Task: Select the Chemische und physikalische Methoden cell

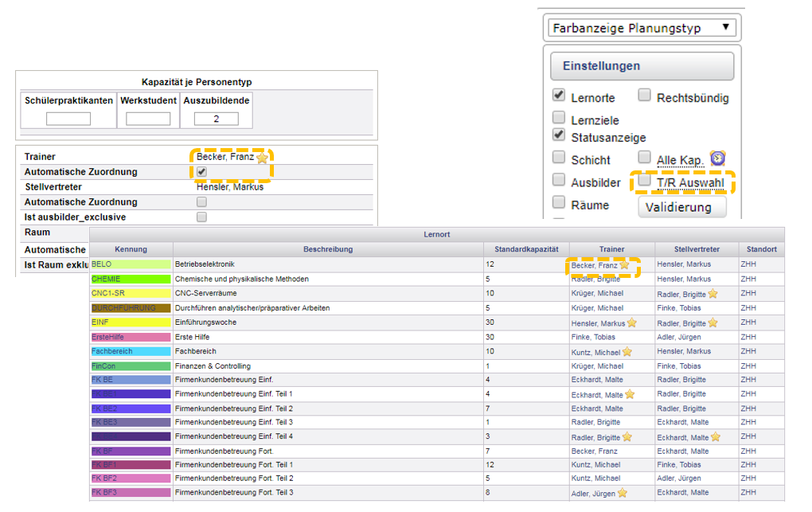Action: click(328, 279)
